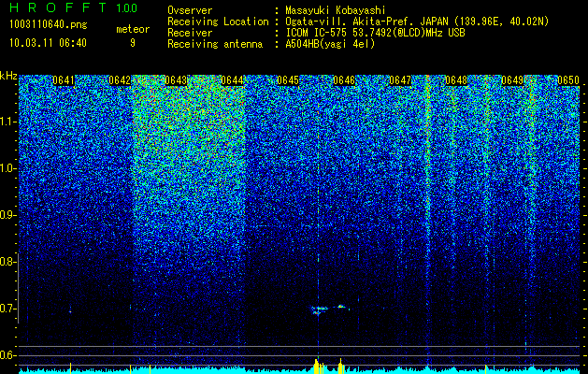Viewport: 588px width, 374px height.
Task: Click the 1.1 kHz axis label
Action: 8,122
